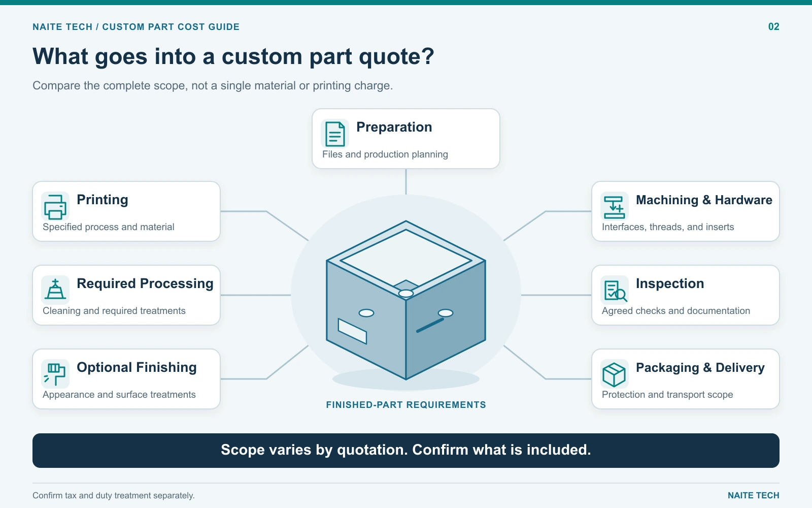Select the "Compare the complete scope" subtitle
The image size is (812, 508).
point(213,85)
